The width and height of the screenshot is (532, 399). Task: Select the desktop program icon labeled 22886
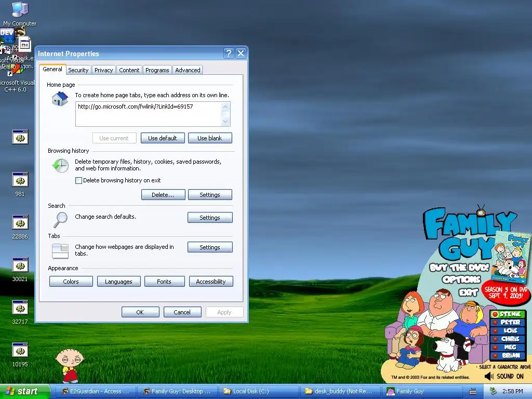(x=20, y=227)
